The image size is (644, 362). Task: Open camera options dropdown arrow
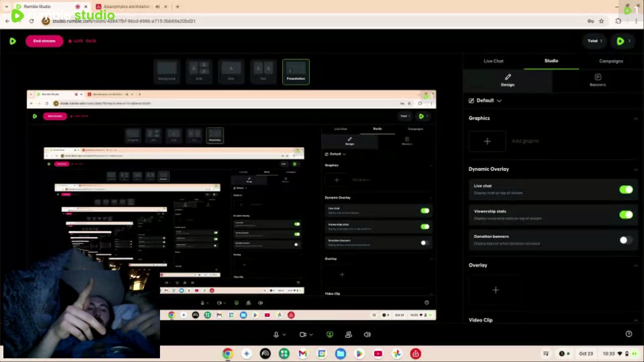point(311,335)
